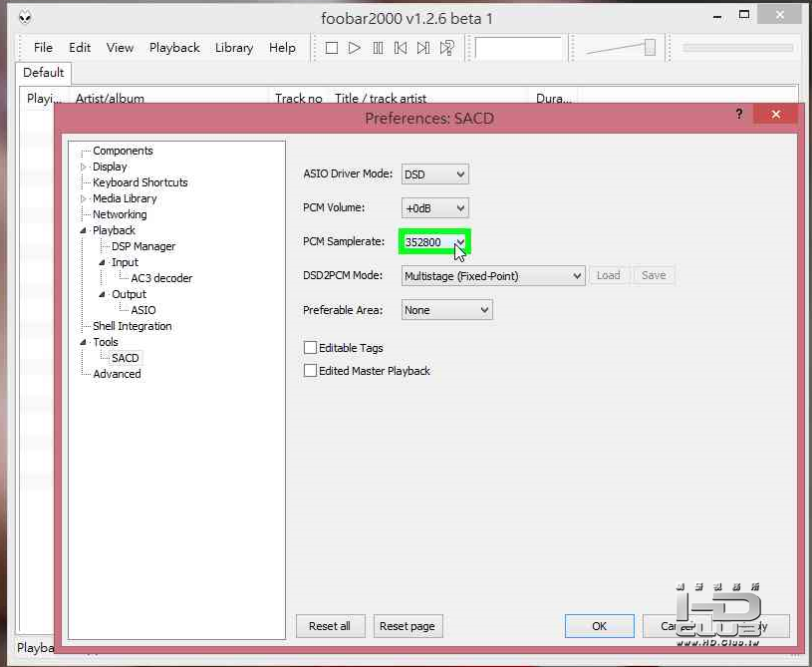
Task: Select the Default playlist tab
Action: tap(44, 73)
